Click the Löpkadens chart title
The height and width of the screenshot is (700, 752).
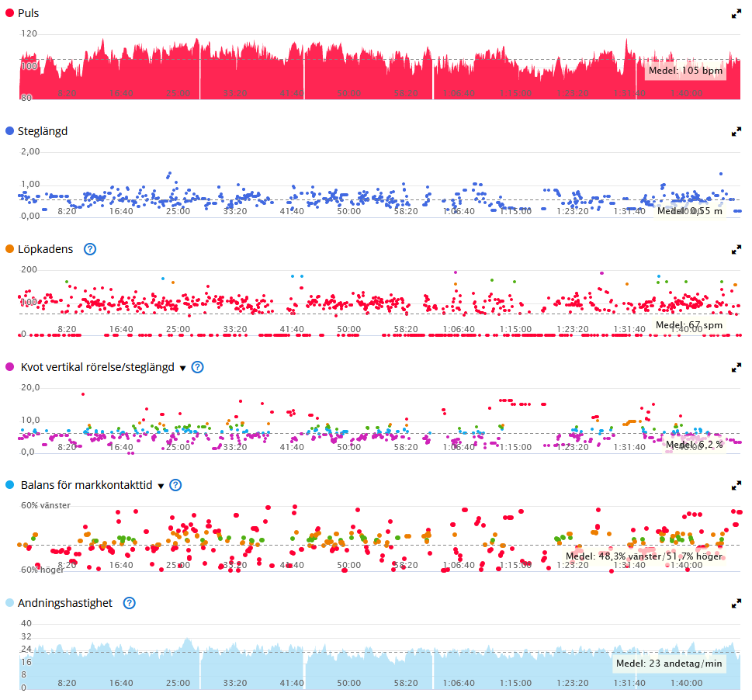pyautogui.click(x=46, y=249)
